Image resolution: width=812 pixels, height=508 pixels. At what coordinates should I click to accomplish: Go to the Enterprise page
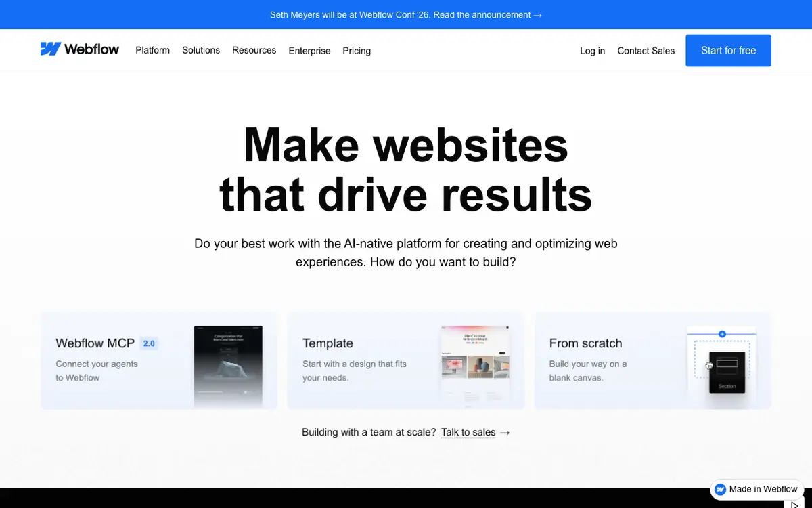tap(309, 51)
